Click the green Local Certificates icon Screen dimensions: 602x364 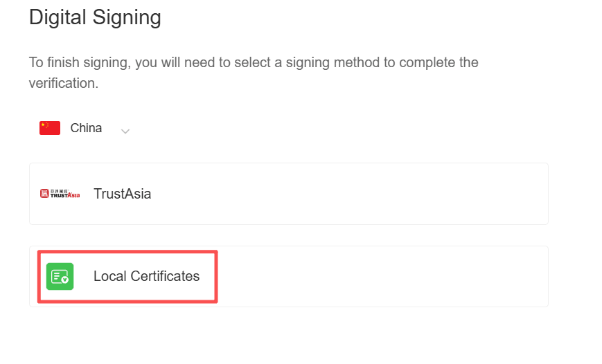60,276
